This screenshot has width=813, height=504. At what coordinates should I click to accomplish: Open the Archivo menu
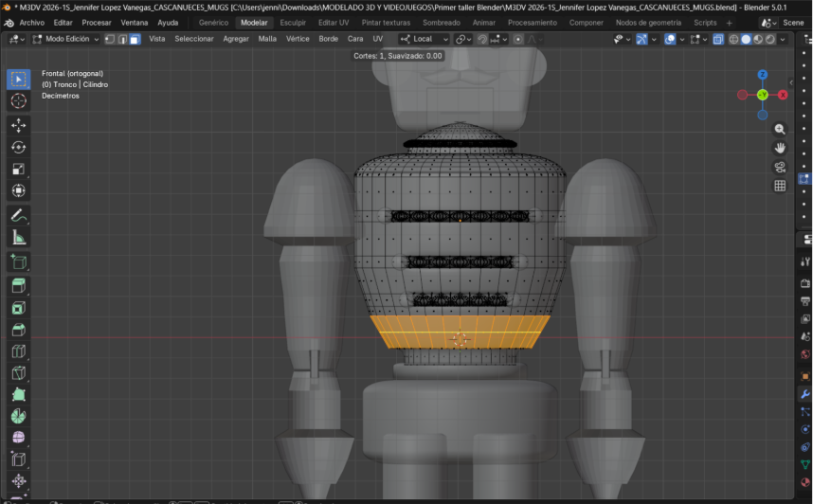point(31,22)
